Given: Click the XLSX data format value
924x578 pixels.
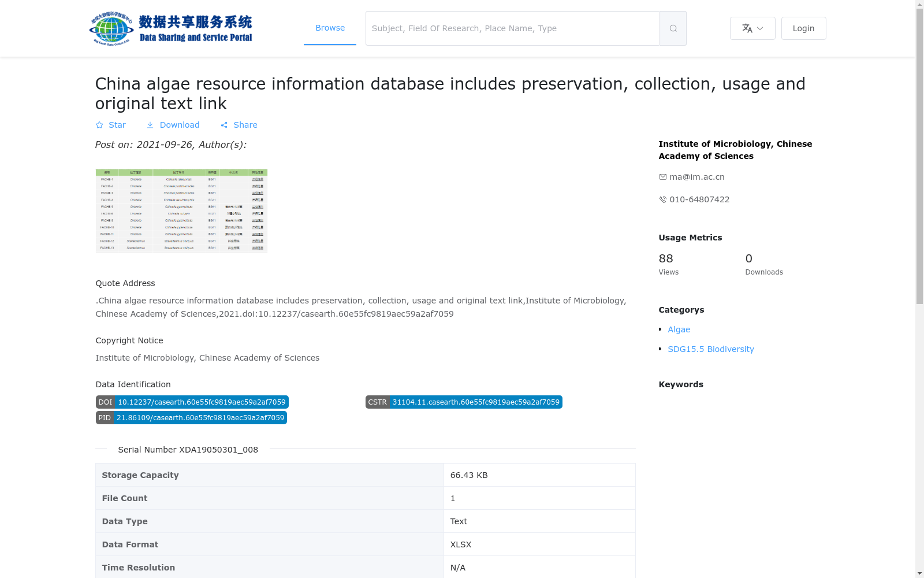Looking at the screenshot, I should (461, 544).
